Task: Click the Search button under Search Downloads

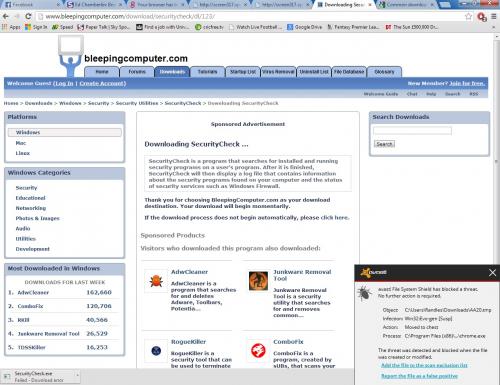Action: tap(384, 144)
